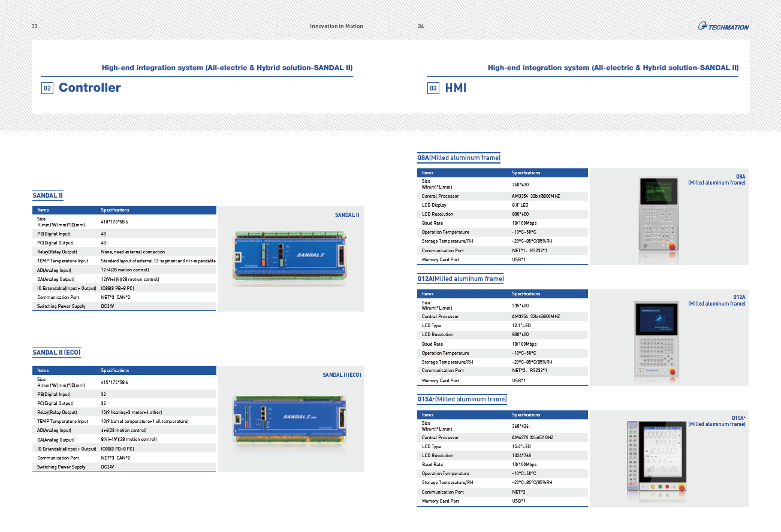
Task: Select '10(9 barrel temperature+1 oil temperature)' cell
Action: pyautogui.click(x=145, y=421)
